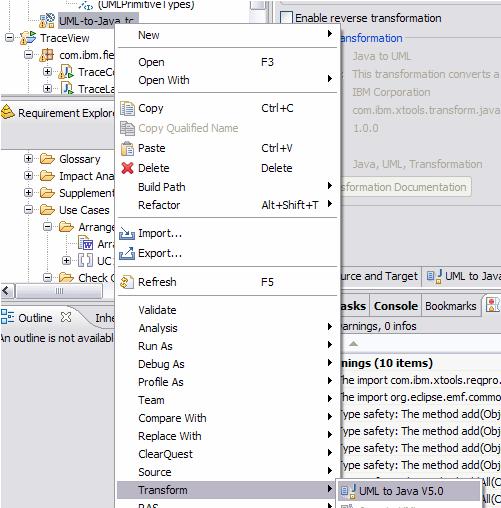Screen dimensions: 501x508
Task: Choose Open from context menu
Action: click(227, 62)
